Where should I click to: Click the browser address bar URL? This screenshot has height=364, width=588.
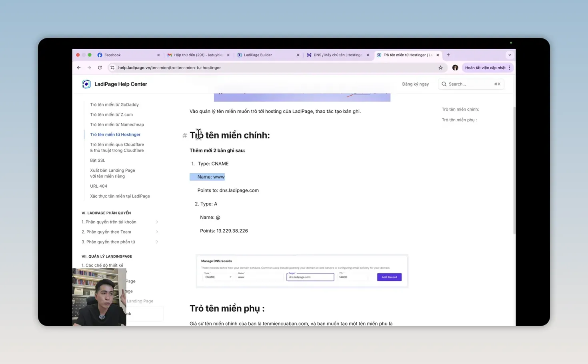(x=170, y=68)
